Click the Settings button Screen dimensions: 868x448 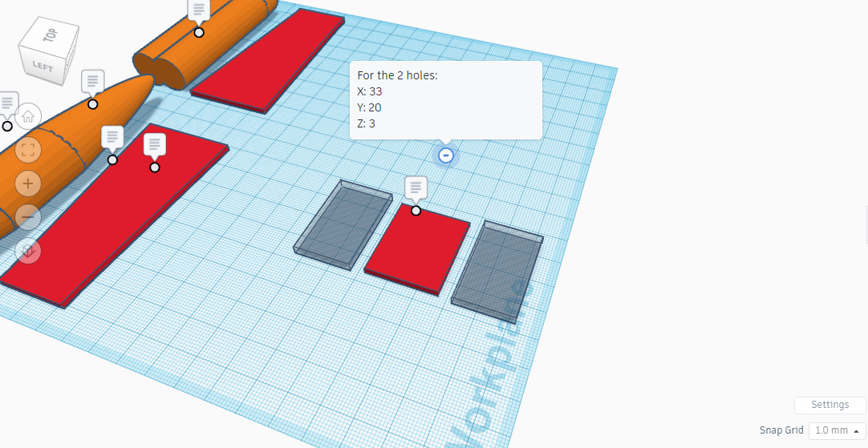[x=829, y=405]
